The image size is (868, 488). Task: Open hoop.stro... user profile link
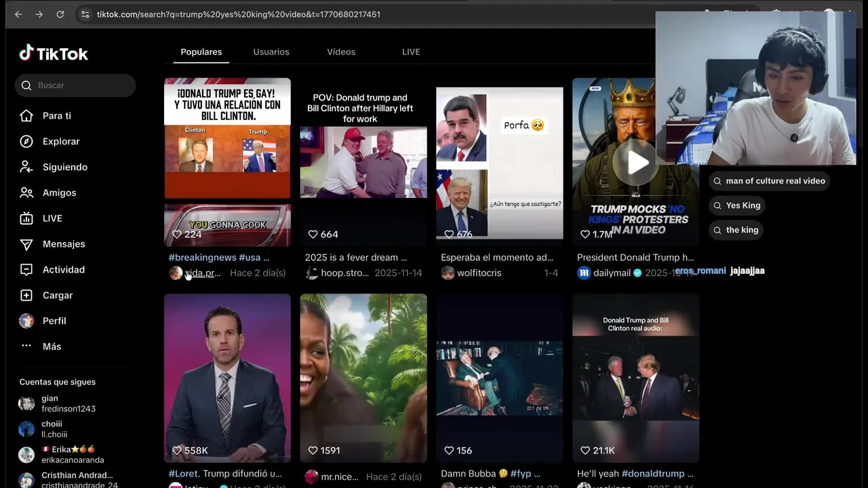345,273
